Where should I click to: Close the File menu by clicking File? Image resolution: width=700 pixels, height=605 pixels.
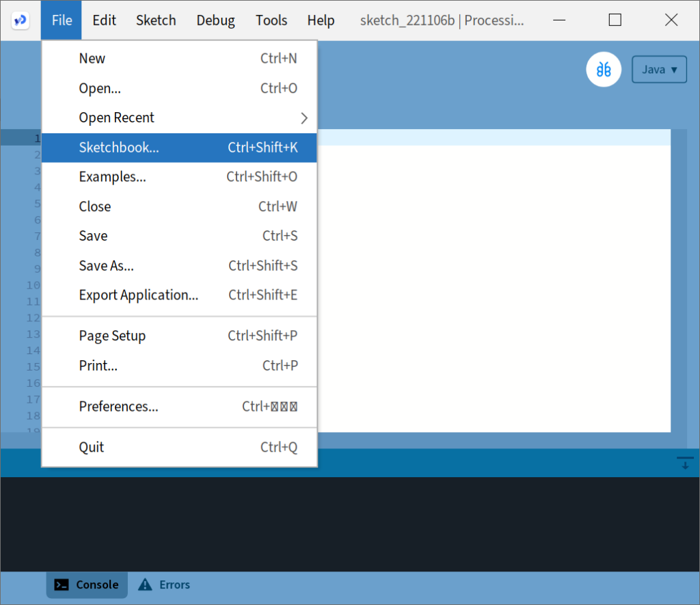point(62,20)
